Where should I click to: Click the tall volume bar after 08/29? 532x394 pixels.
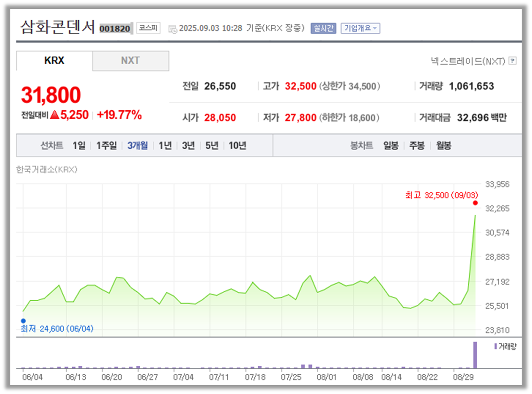tap(475, 355)
